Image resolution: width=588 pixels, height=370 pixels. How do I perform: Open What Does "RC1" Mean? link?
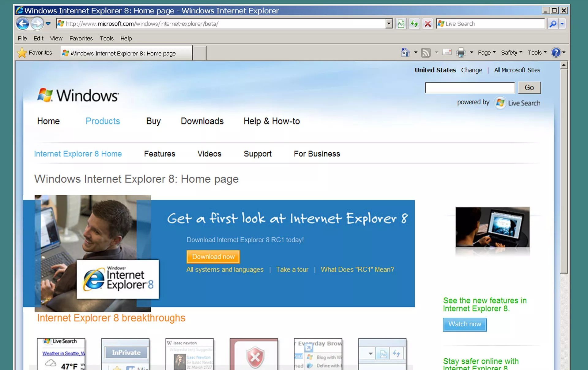357,269
